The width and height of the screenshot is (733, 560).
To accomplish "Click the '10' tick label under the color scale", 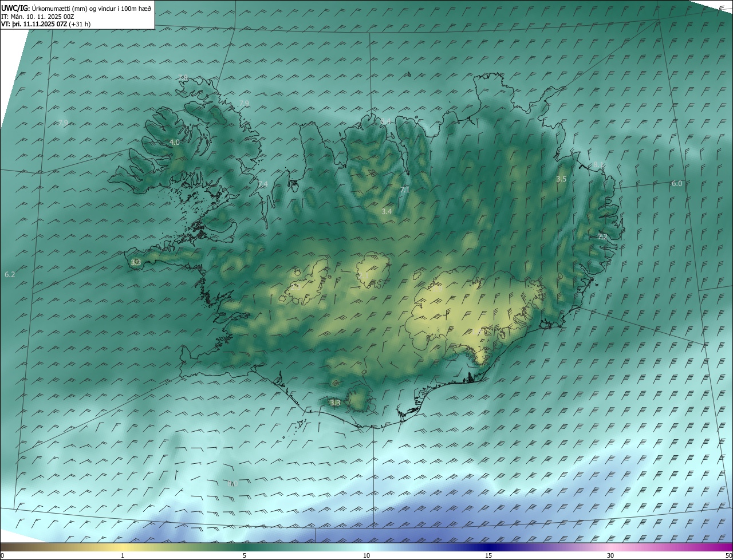I will (366, 555).
